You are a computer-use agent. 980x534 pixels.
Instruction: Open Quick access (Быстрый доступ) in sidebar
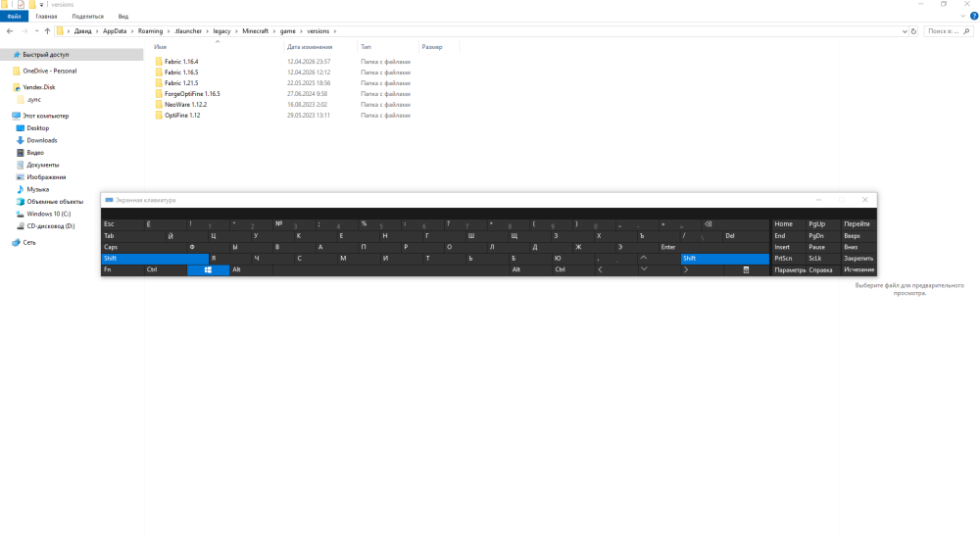72,54
